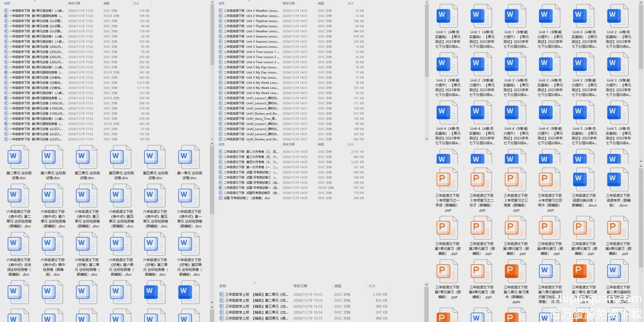Click the scroll-up arrow of the 三年级数学上册 list
644x322 pixels.
click(x=426, y=285)
